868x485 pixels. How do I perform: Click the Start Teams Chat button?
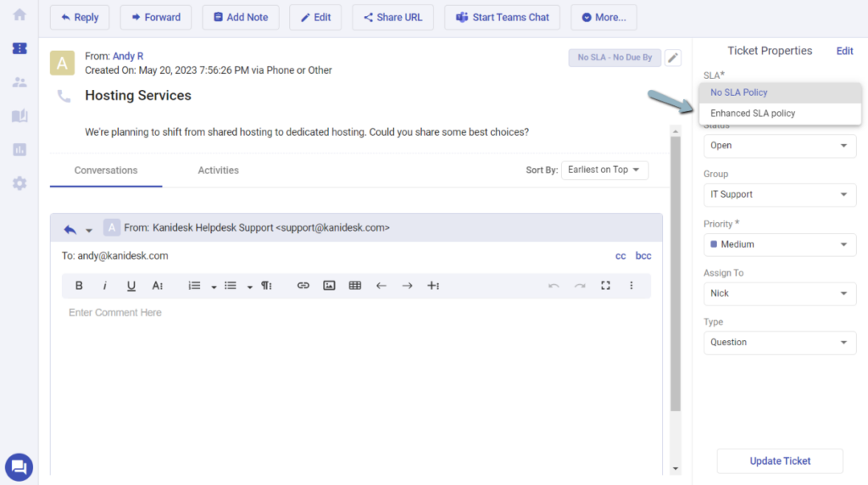[x=502, y=17]
